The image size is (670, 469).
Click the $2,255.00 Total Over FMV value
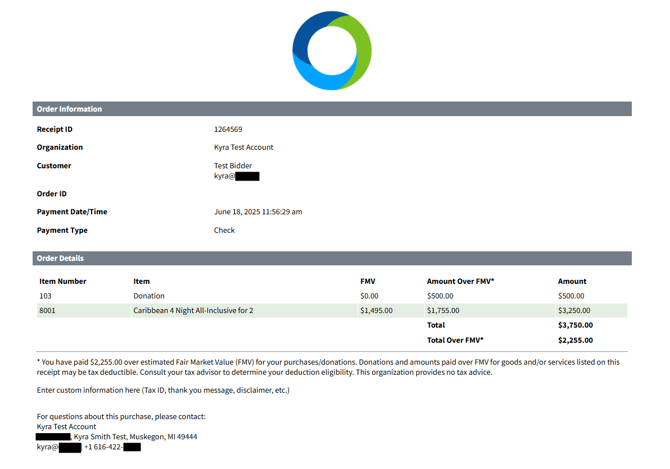point(575,340)
